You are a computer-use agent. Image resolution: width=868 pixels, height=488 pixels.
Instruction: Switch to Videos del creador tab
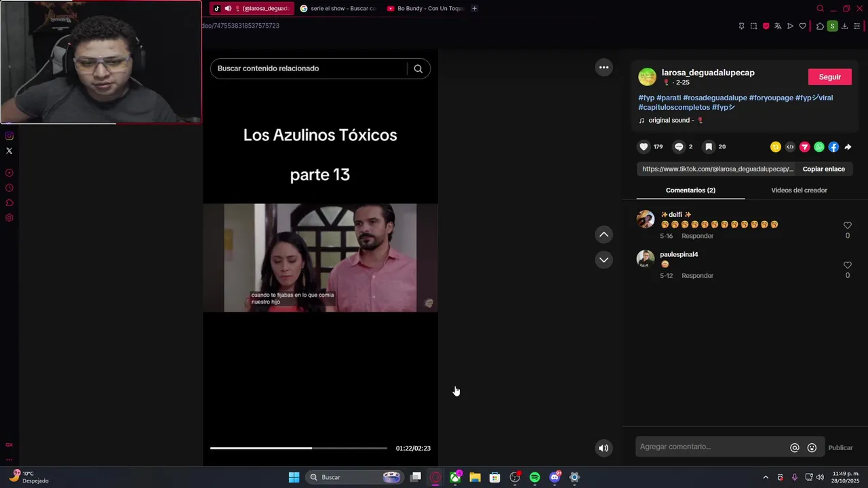(799, 190)
